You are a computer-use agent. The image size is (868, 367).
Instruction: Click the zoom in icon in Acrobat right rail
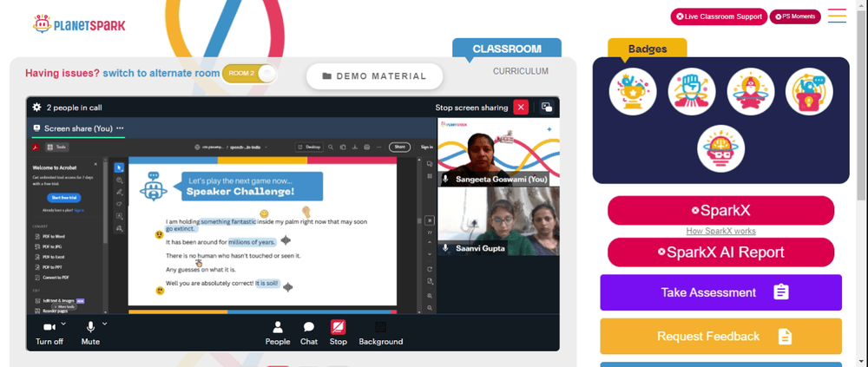(430, 296)
